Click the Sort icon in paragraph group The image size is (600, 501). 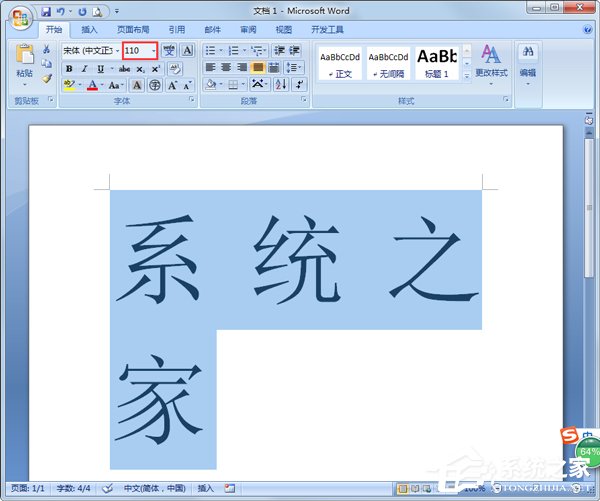[x=280, y=85]
